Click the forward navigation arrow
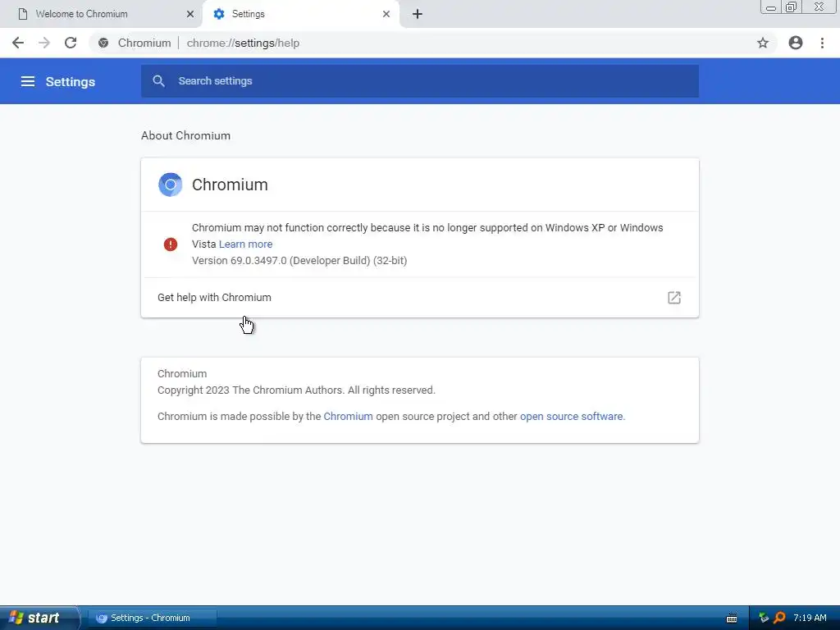The image size is (840, 630). [x=44, y=43]
